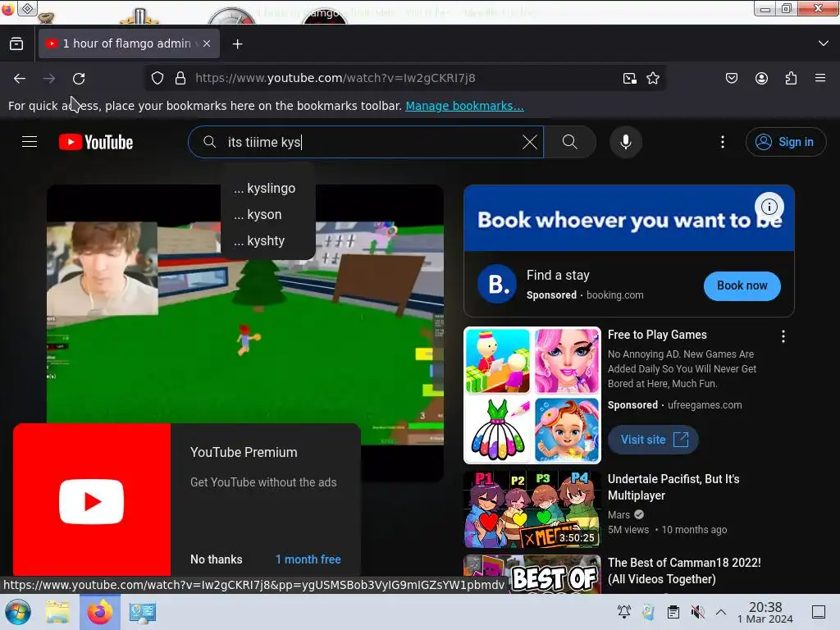Image resolution: width=840 pixels, height=630 pixels.
Task: Click the Free to Play Games title
Action: (x=657, y=335)
